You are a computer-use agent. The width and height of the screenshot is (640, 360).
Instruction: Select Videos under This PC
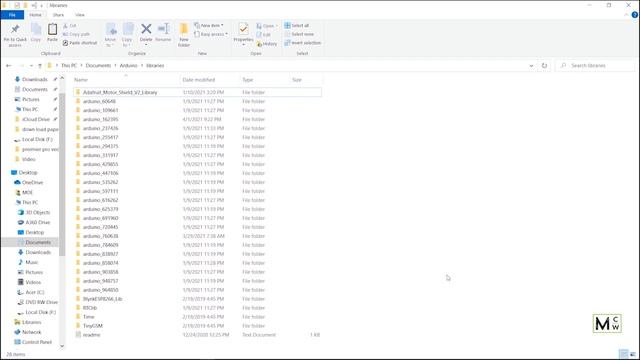click(33, 282)
